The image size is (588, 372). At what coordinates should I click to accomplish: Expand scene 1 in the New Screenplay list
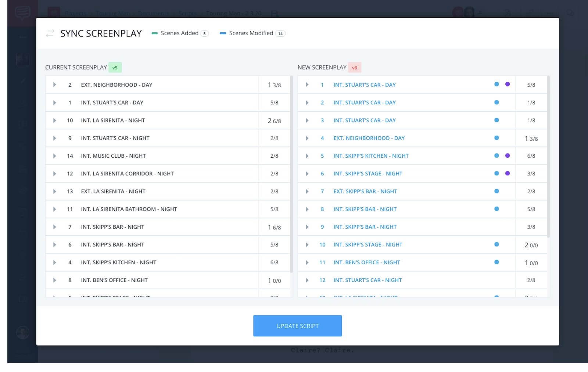click(307, 85)
